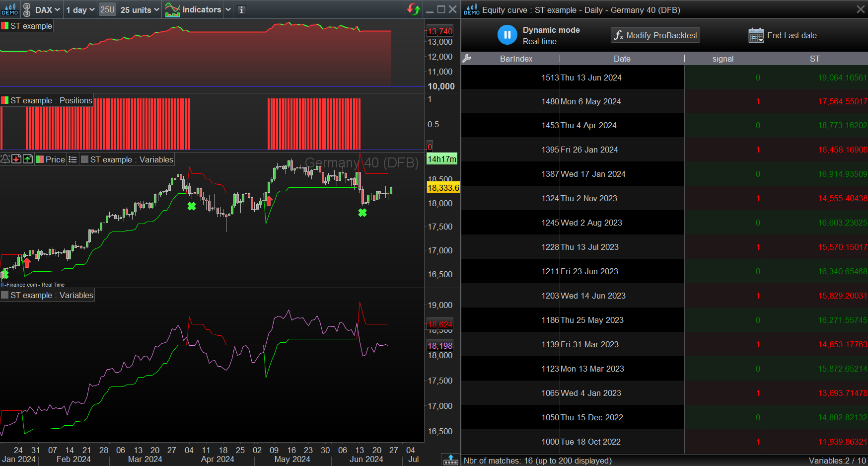Click the alert bell icon on price chart
The height and width of the screenshot is (466, 868).
pos(5,159)
